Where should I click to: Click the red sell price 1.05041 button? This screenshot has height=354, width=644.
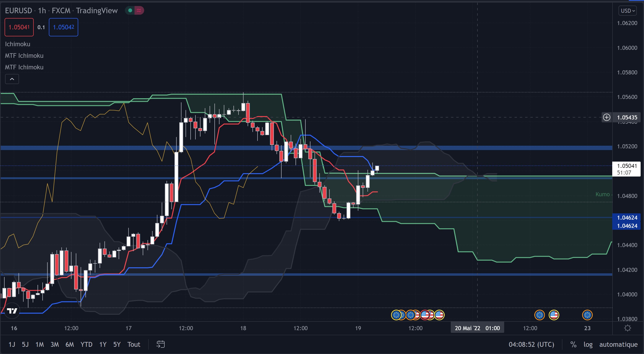tap(19, 27)
